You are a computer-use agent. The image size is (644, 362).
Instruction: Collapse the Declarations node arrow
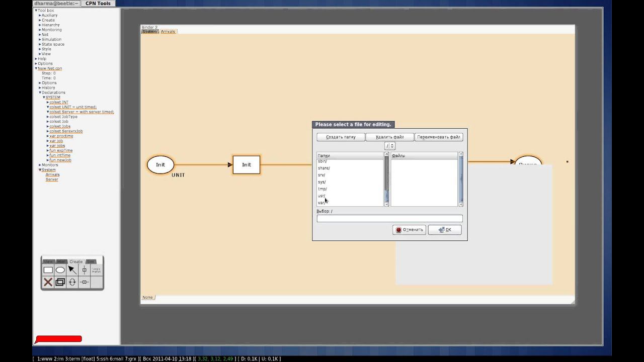(40, 93)
